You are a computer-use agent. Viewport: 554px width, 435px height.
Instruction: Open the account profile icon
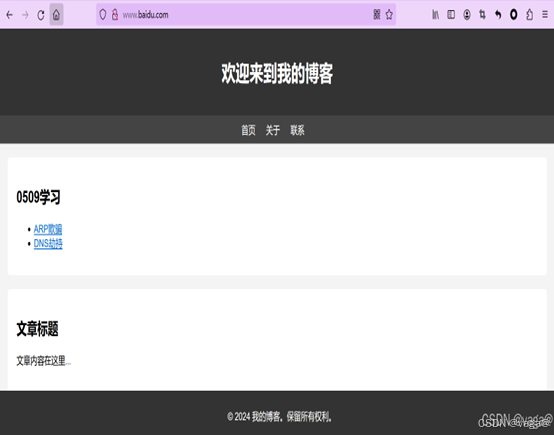[467, 14]
